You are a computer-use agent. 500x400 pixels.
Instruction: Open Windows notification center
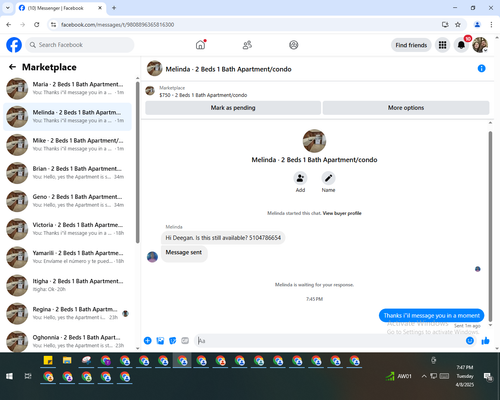488,376
